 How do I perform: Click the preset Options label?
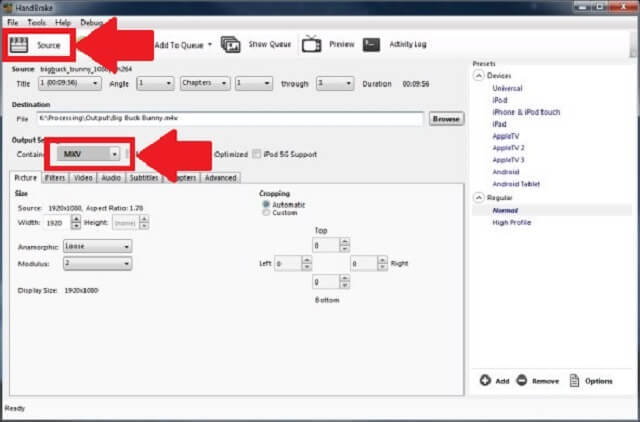coord(599,381)
